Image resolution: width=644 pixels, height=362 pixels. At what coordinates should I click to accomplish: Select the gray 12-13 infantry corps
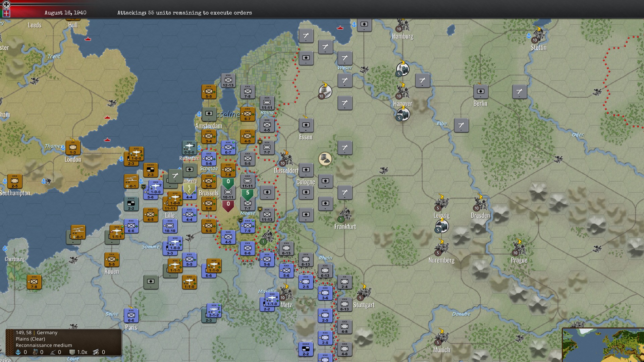tap(228, 80)
